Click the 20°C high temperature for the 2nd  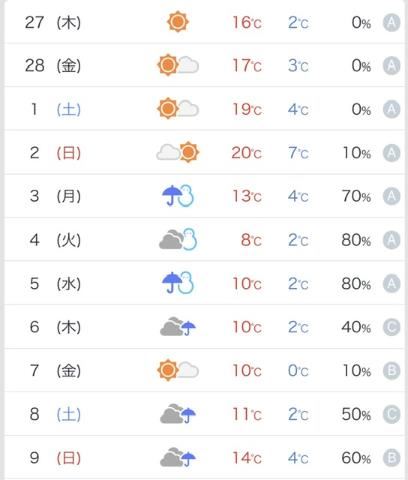click(247, 153)
